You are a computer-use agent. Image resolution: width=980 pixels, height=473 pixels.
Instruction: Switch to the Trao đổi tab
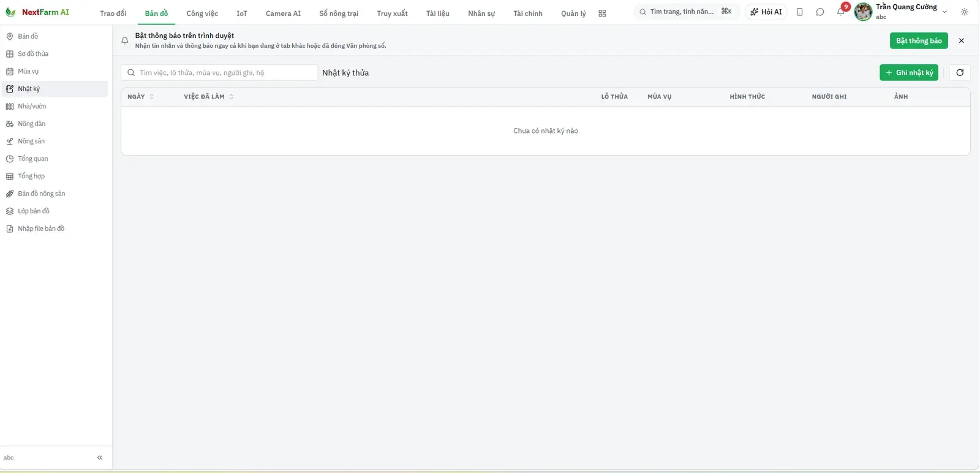tap(113, 13)
